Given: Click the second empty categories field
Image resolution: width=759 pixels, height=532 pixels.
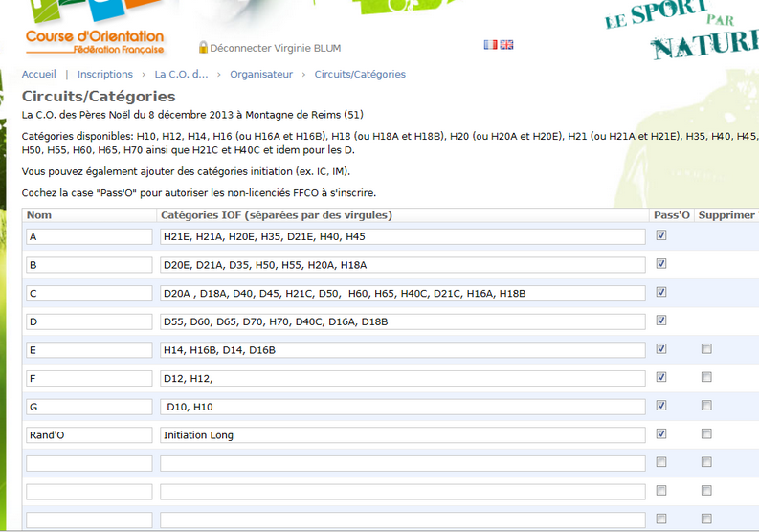Looking at the screenshot, I should 403,492.
